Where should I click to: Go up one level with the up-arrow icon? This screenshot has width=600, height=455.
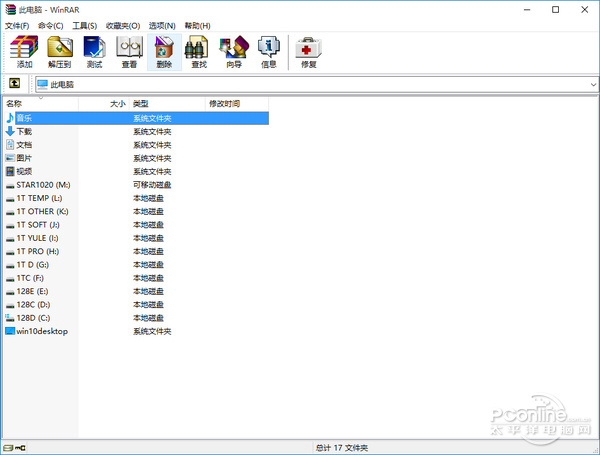(15, 83)
